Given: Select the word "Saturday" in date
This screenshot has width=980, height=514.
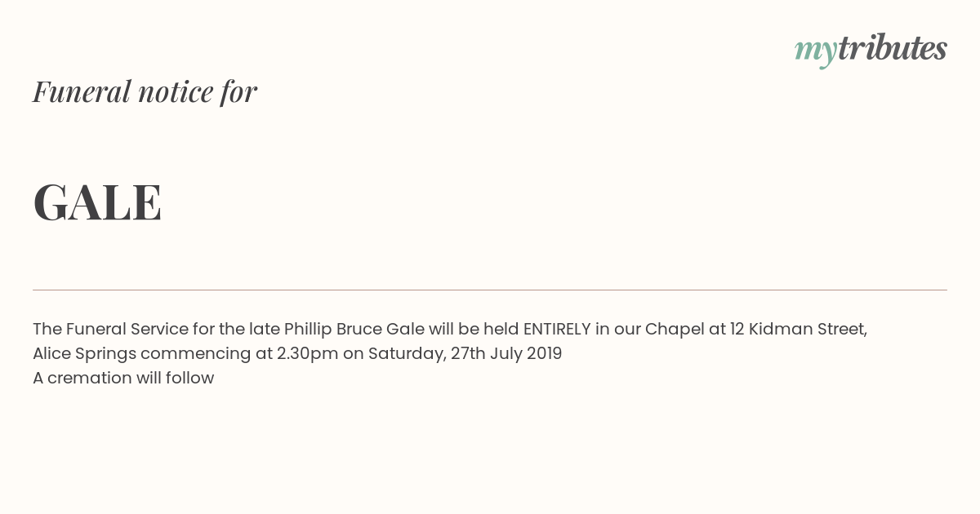Looking at the screenshot, I should click(x=404, y=354).
